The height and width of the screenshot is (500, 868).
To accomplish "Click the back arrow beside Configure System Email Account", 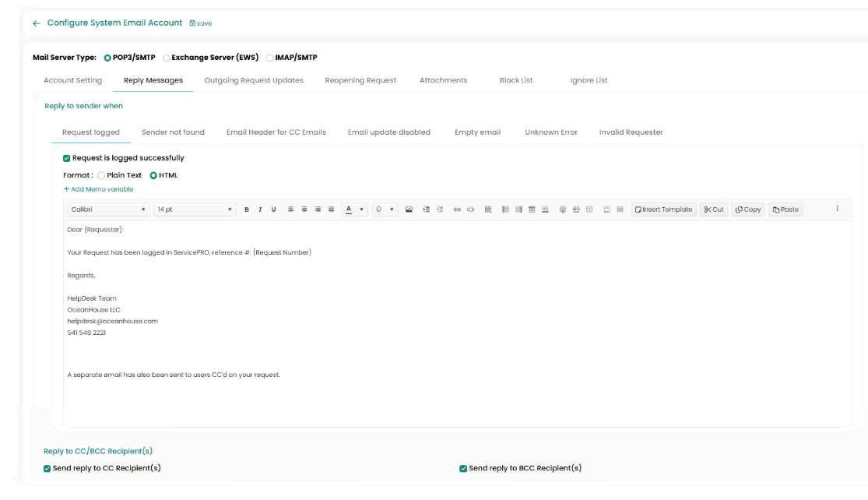I will click(x=36, y=23).
